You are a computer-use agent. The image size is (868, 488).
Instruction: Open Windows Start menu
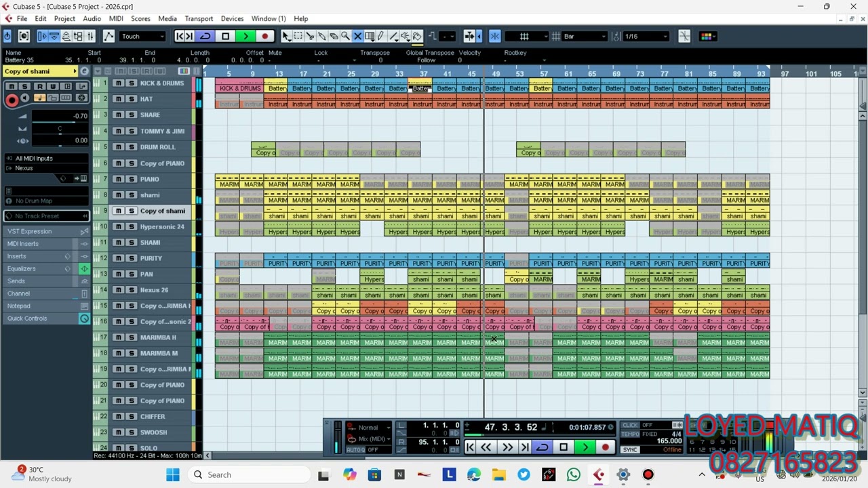(x=173, y=475)
